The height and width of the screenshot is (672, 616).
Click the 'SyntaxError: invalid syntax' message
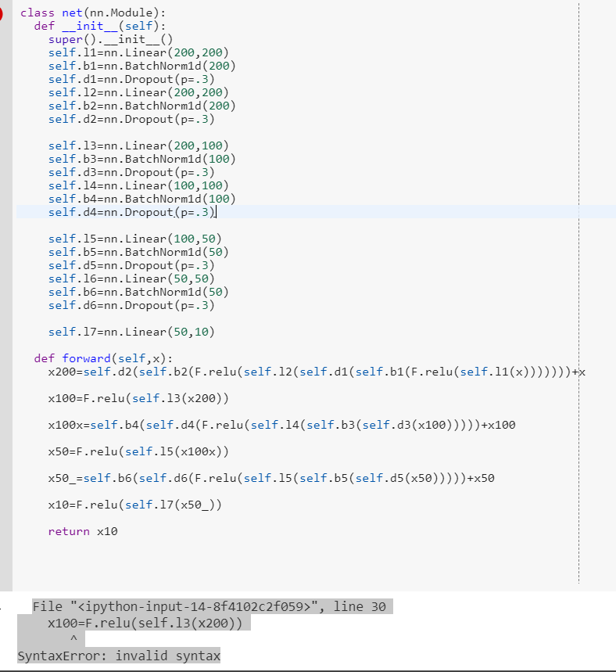coord(119,656)
